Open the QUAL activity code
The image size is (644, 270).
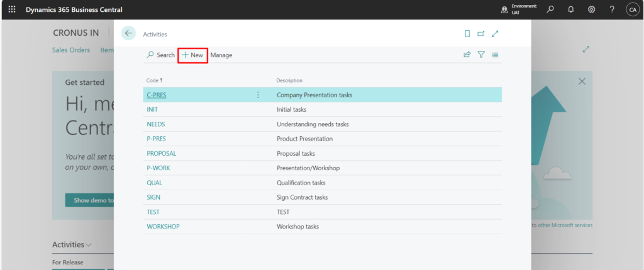tap(155, 183)
